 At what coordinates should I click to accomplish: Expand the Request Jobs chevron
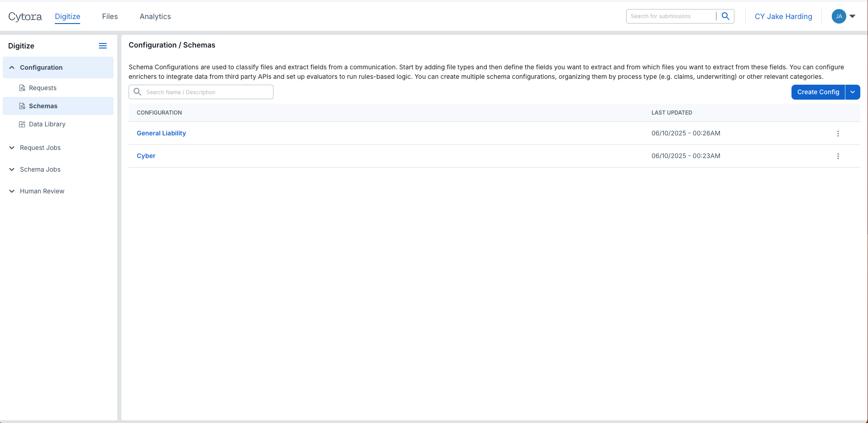pos(12,148)
